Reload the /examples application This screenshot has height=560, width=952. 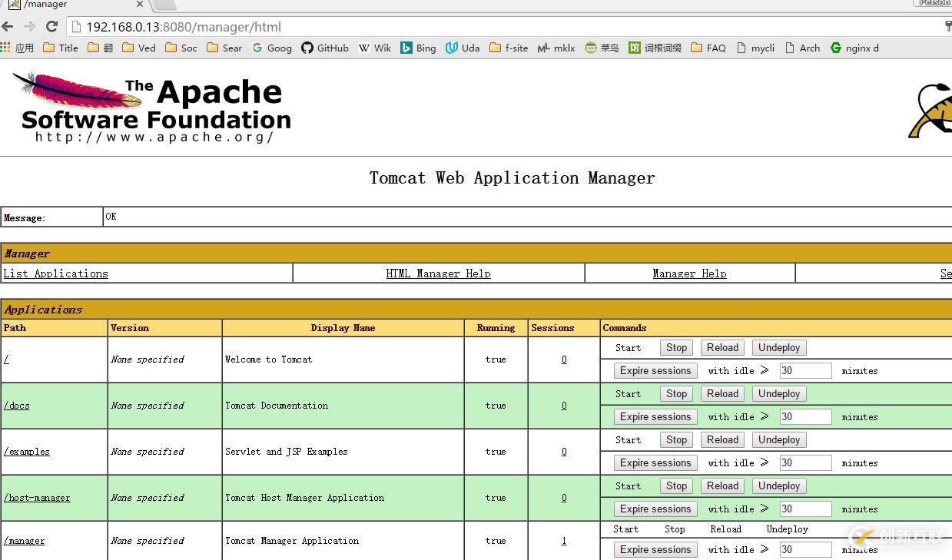722,440
